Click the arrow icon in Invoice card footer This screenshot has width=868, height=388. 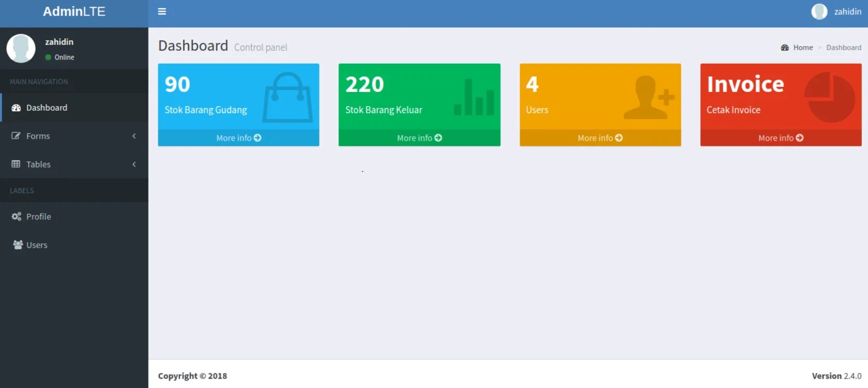[800, 138]
